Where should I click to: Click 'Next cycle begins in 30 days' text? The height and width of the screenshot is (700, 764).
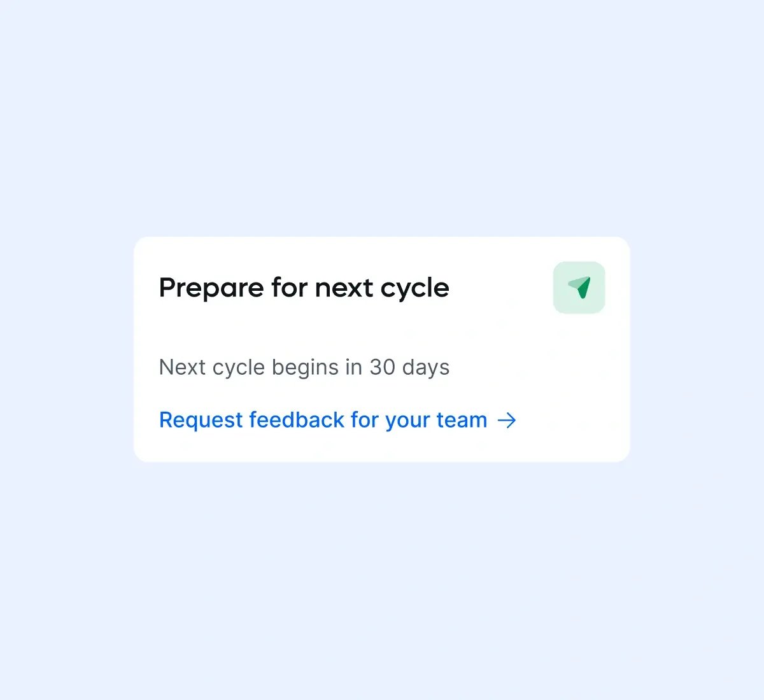pos(304,367)
